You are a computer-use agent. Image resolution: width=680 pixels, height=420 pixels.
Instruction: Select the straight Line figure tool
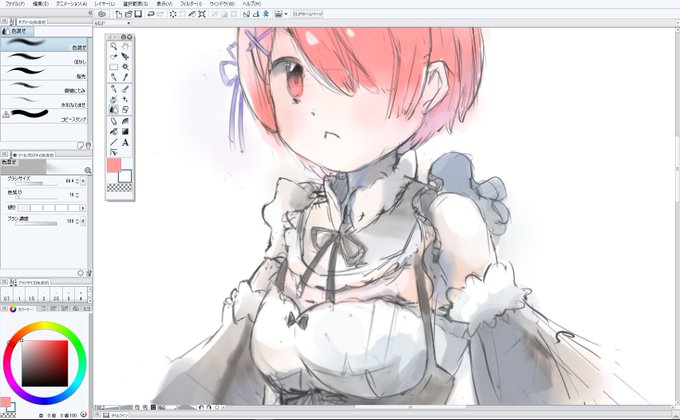pyautogui.click(x=114, y=142)
